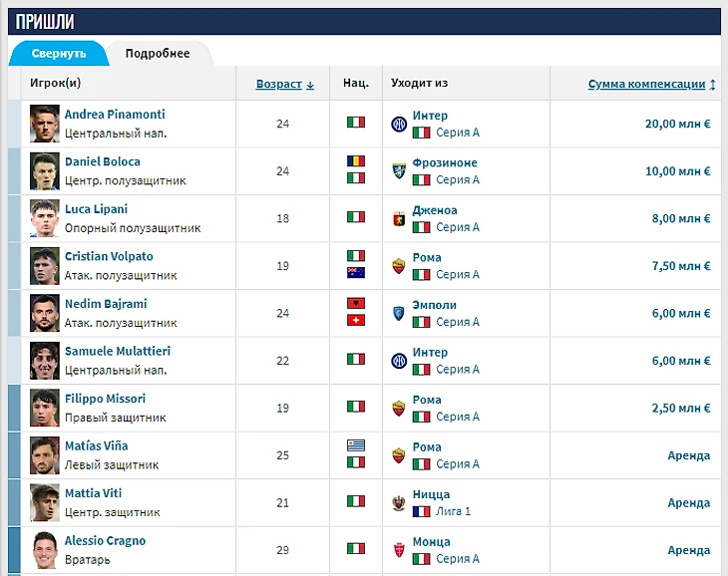Click Рома link in Missori row
Viewport: 728px width, 576px height.
(427, 400)
